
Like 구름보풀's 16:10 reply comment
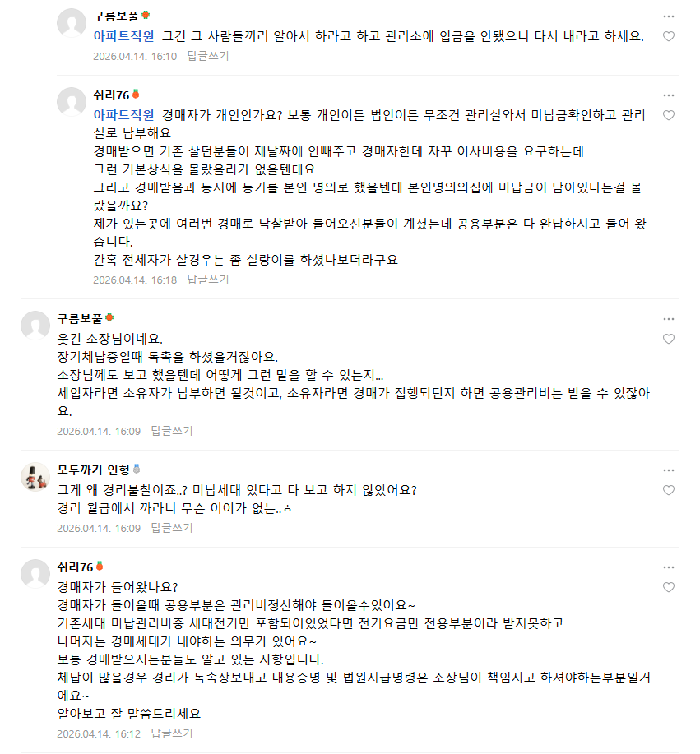pos(668,36)
